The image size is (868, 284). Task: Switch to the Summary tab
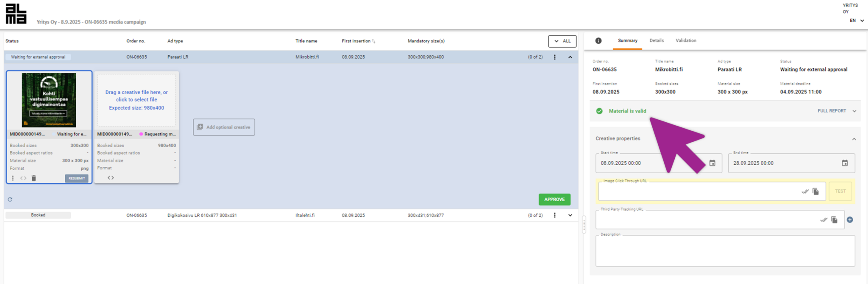(627, 41)
